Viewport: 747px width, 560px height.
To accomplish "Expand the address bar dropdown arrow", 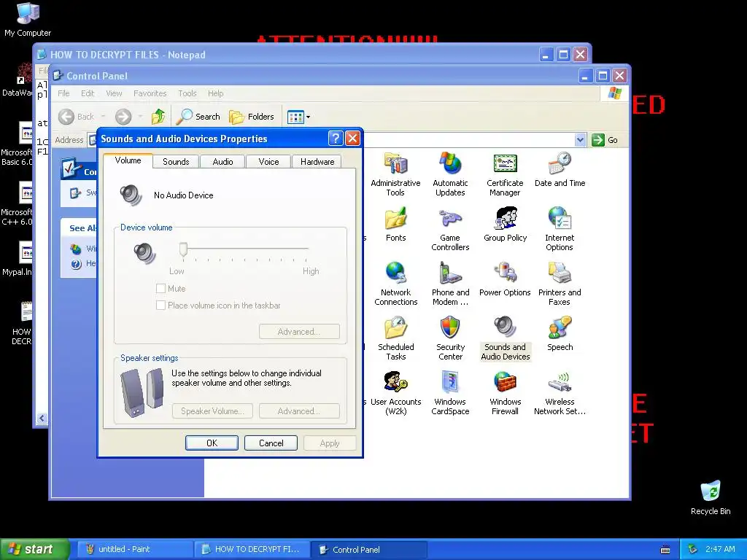I will tap(580, 140).
